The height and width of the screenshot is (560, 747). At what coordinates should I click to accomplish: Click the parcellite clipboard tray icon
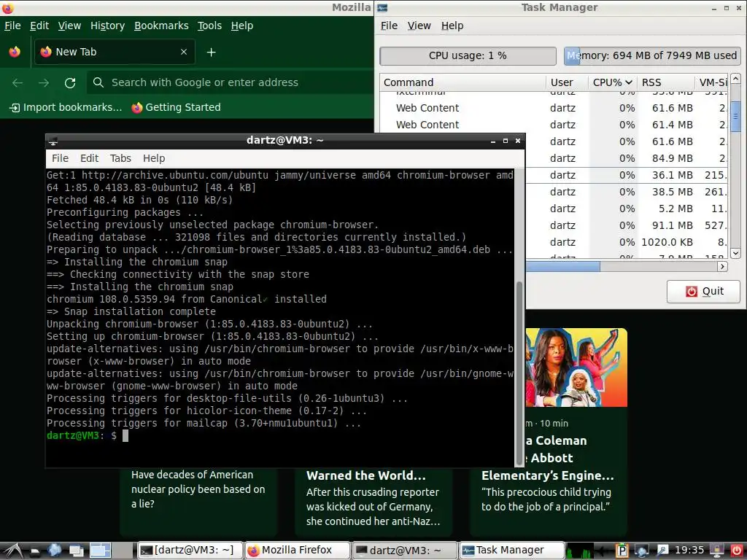coord(622,551)
